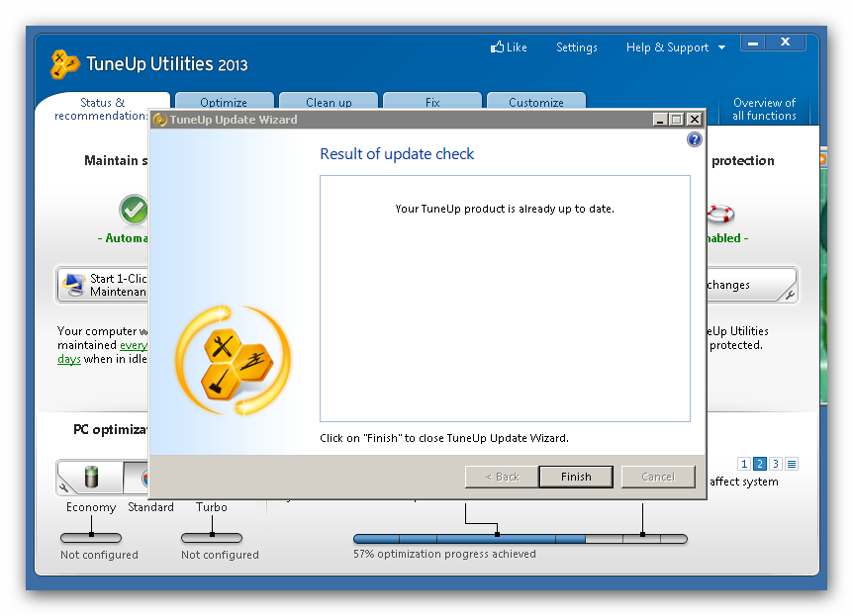Click the 'Turbo' mode label

click(x=212, y=507)
